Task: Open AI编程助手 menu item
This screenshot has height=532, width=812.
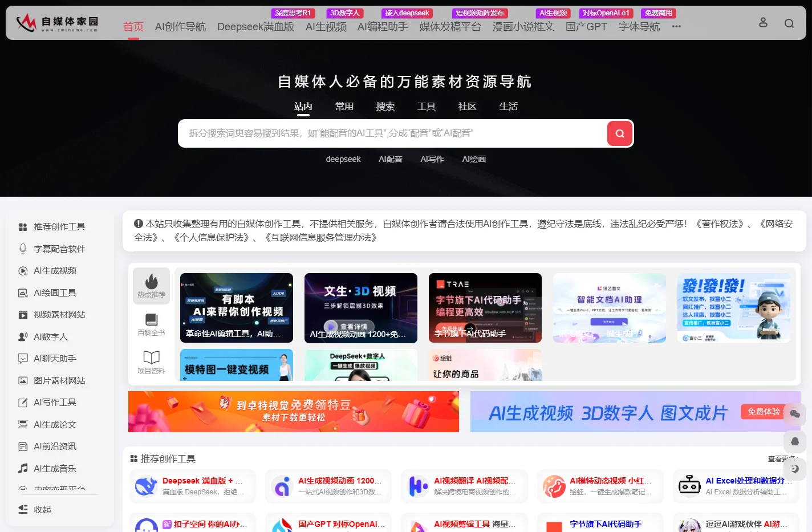Action: 383,27
